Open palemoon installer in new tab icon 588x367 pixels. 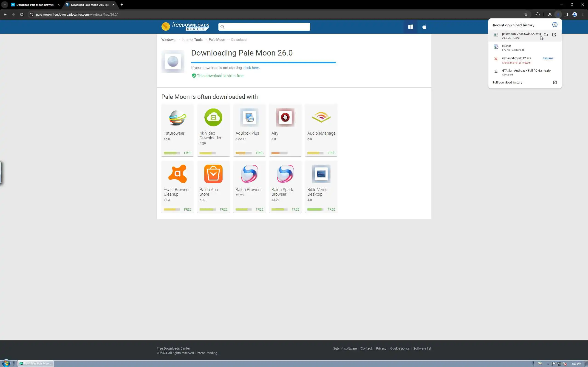554,35
